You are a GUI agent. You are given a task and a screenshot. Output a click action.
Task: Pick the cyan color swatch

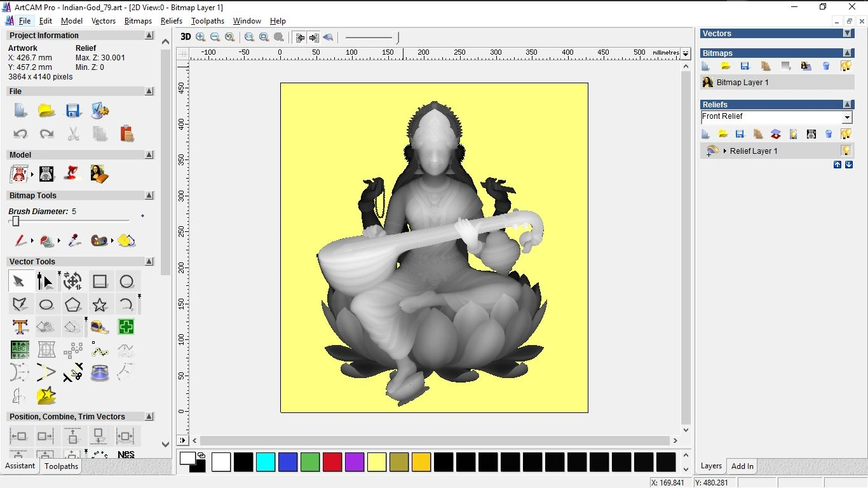266,462
